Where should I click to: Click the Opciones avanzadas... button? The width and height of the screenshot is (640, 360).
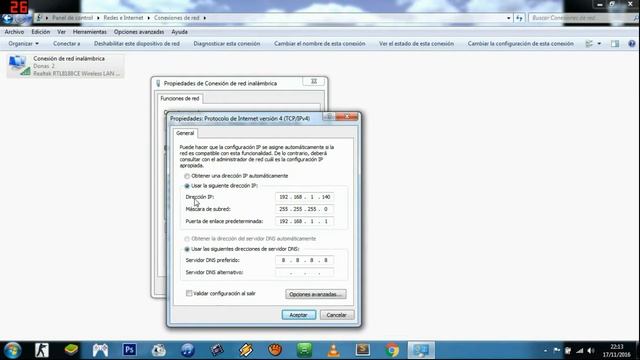click(316, 294)
